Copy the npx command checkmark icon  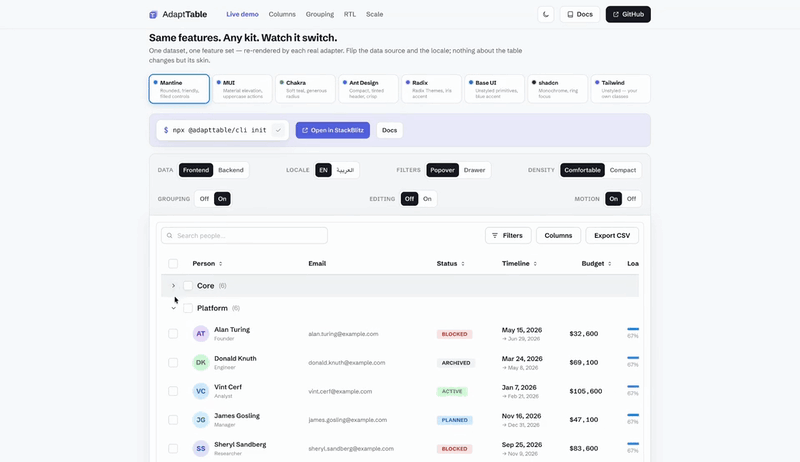point(278,130)
